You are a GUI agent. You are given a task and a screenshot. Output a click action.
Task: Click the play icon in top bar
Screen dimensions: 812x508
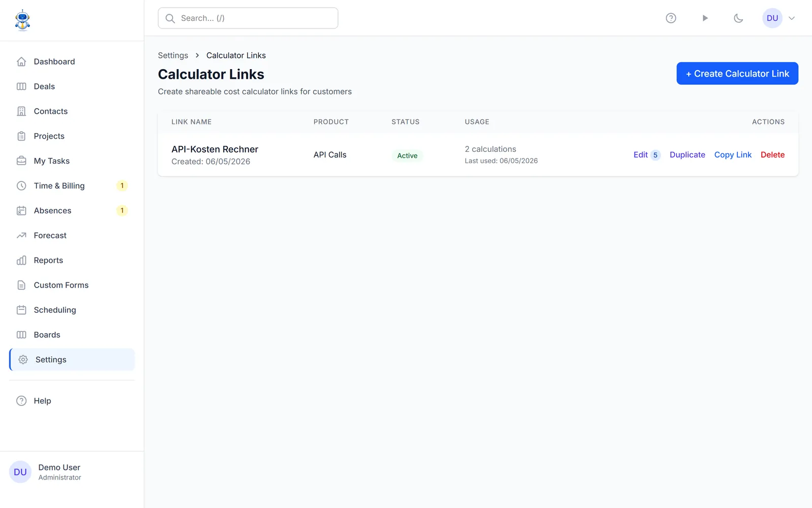click(x=705, y=18)
